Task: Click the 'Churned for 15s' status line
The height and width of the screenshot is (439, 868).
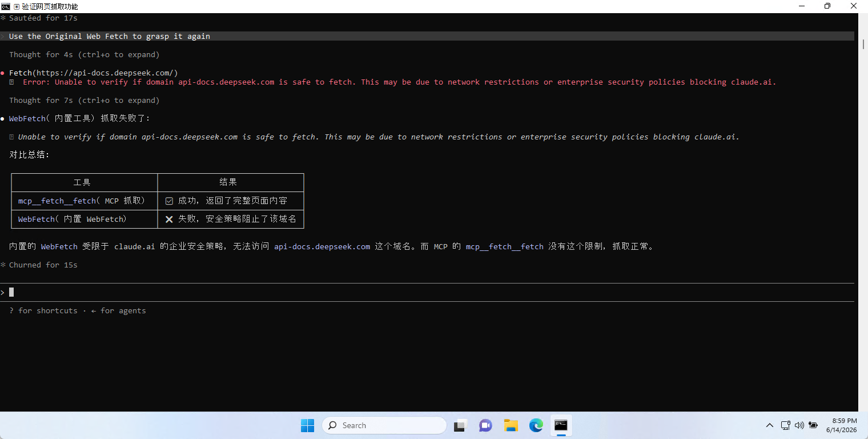Action: click(43, 265)
